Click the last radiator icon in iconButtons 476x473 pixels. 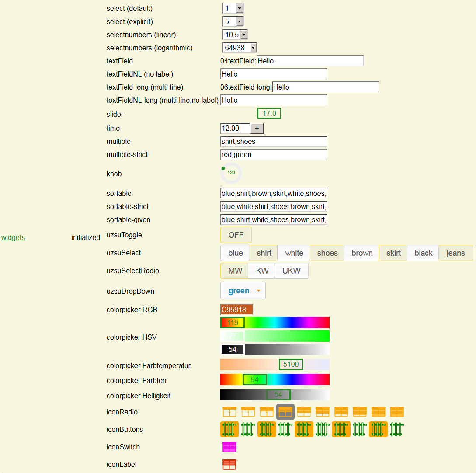pos(397,429)
